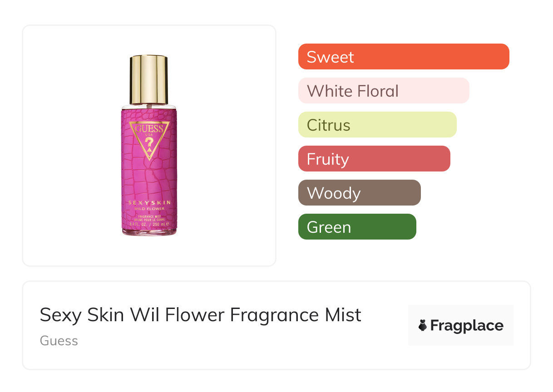Click the question mark emblem on the bottle
Image resolution: width=553 pixels, height=392 pixels.
(149, 145)
